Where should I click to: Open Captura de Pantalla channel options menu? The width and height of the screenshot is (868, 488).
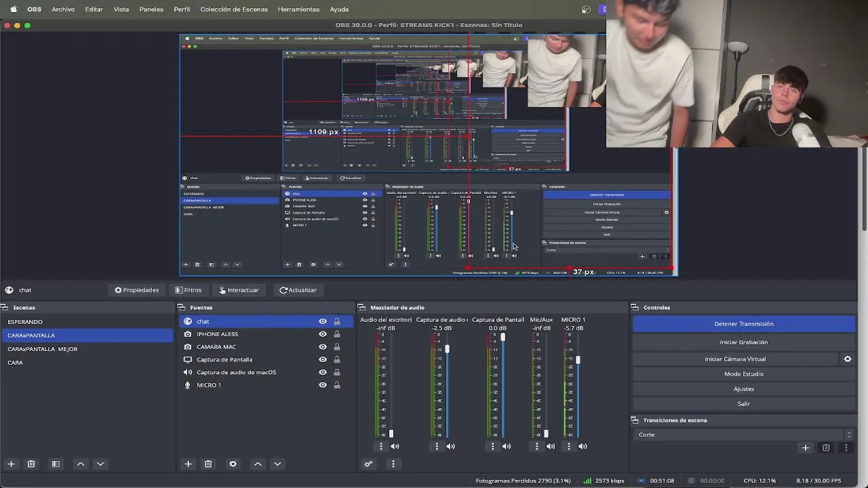(493, 446)
